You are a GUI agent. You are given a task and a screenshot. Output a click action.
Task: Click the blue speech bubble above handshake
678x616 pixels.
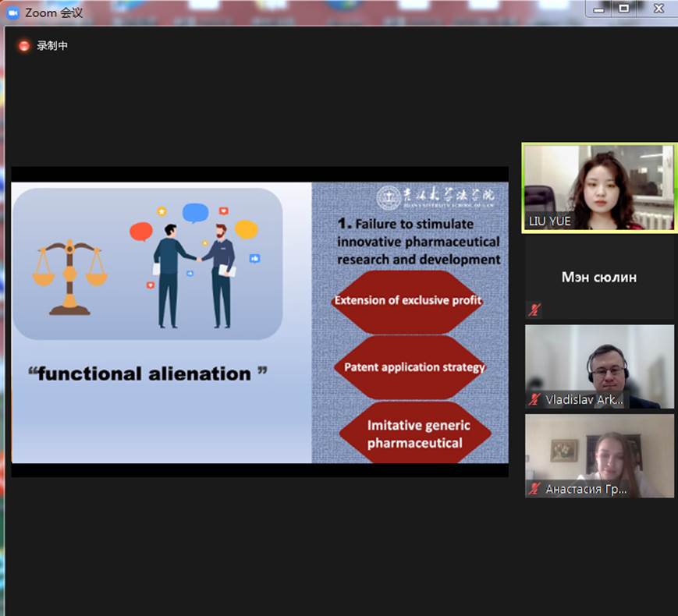(x=195, y=212)
